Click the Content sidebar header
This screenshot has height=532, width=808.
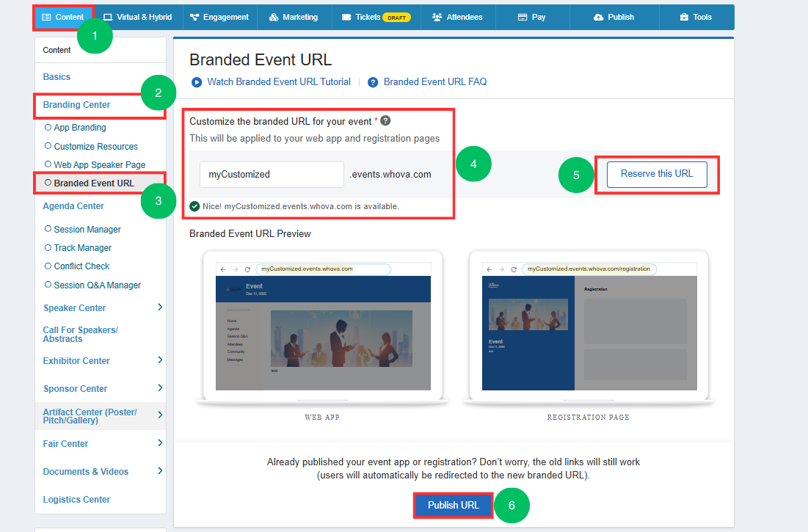(x=57, y=50)
